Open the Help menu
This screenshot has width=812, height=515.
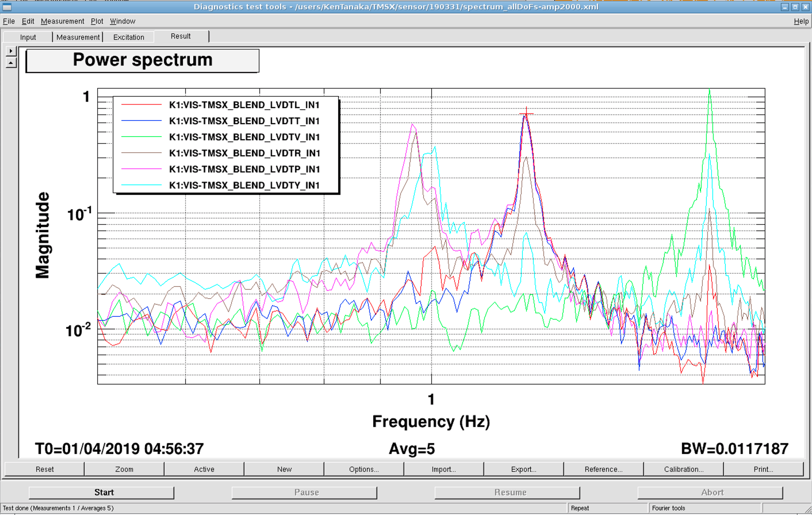801,21
